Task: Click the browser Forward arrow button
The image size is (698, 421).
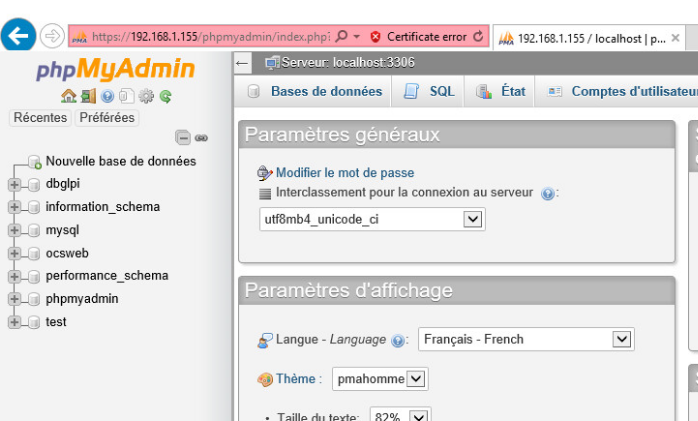Action: click(x=52, y=36)
